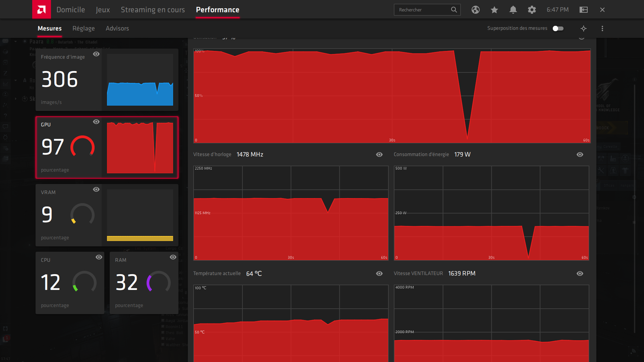This screenshot has width=644, height=362.
Task: Open Streaming en cours section
Action: pos(153,10)
